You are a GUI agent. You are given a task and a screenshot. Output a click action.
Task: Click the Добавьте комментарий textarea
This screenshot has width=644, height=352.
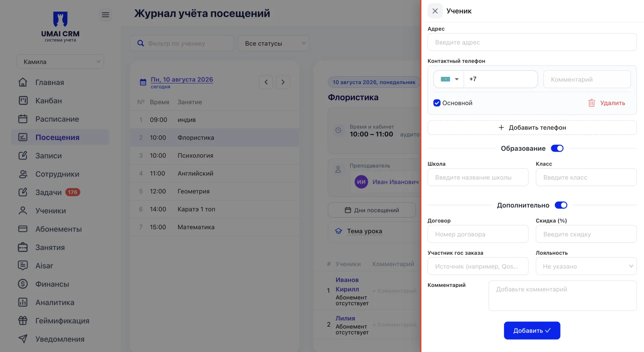[x=562, y=296]
